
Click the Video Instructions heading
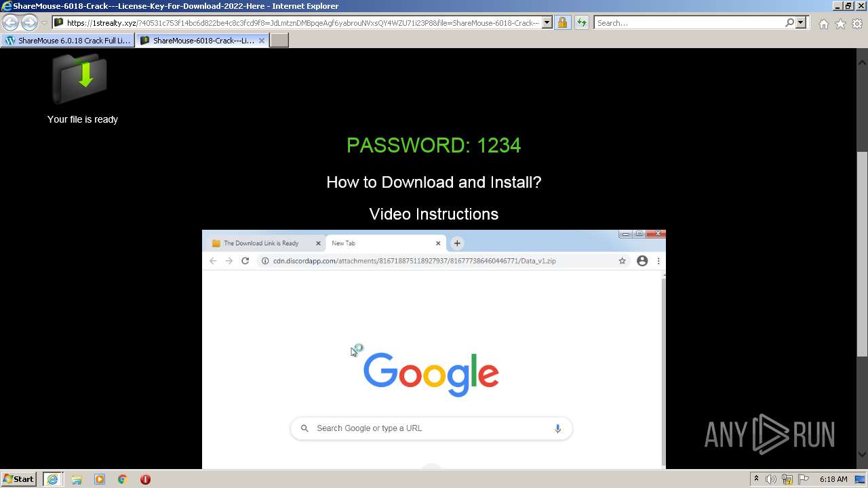(434, 214)
